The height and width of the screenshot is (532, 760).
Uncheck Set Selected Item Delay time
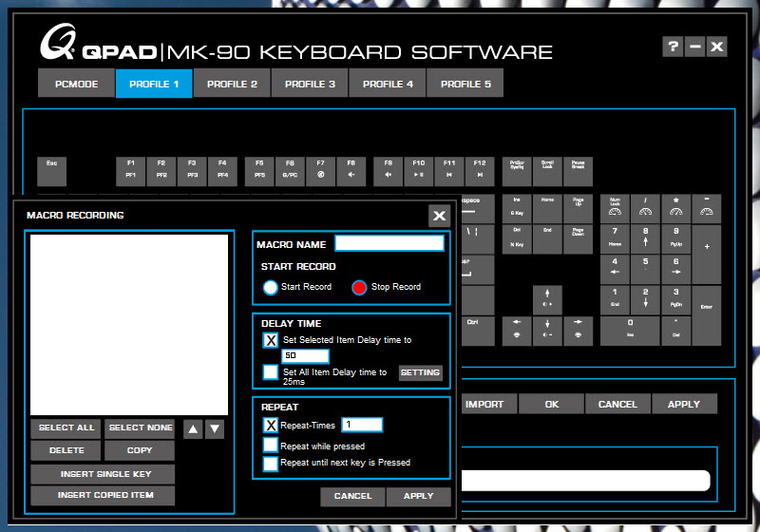[271, 340]
